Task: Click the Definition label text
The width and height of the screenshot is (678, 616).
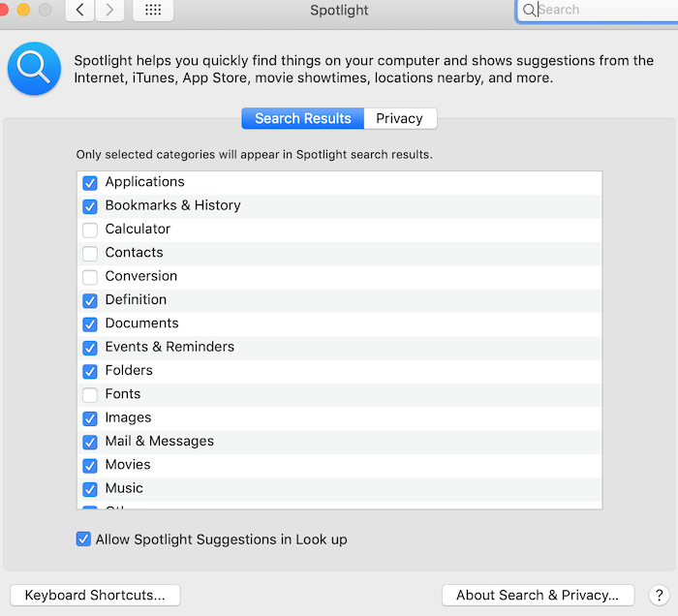Action: (x=136, y=299)
